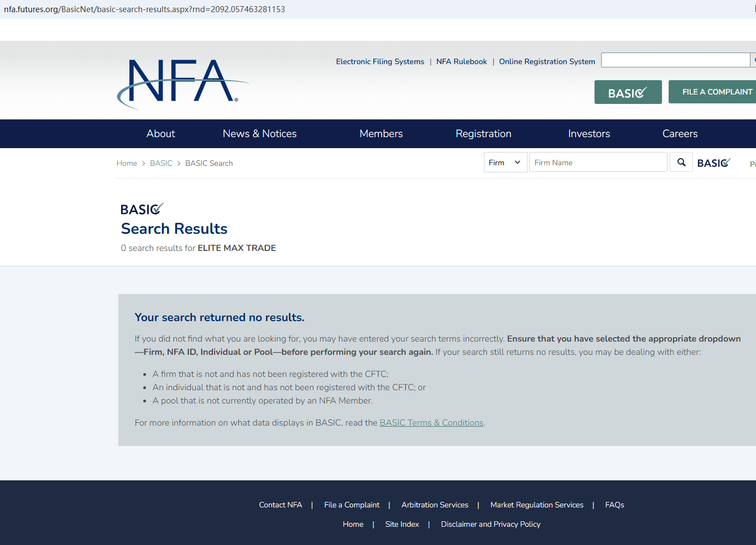Screen dimensions: 756x545
Task: Click the browser address bar URL
Action: [144, 9]
